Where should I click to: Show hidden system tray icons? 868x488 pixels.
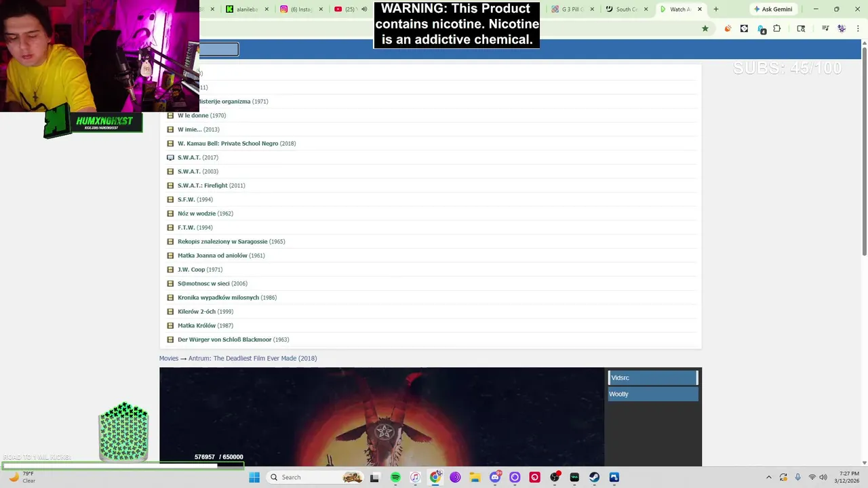[x=768, y=477]
